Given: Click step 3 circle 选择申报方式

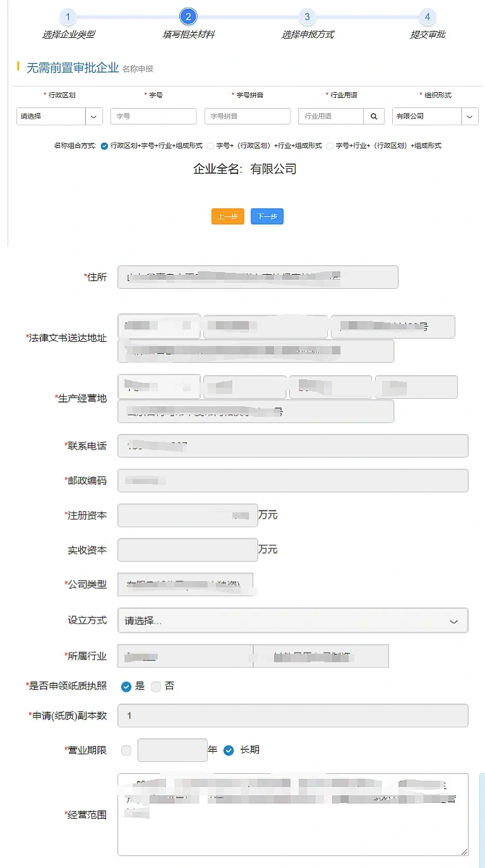Looking at the screenshot, I should [x=307, y=17].
